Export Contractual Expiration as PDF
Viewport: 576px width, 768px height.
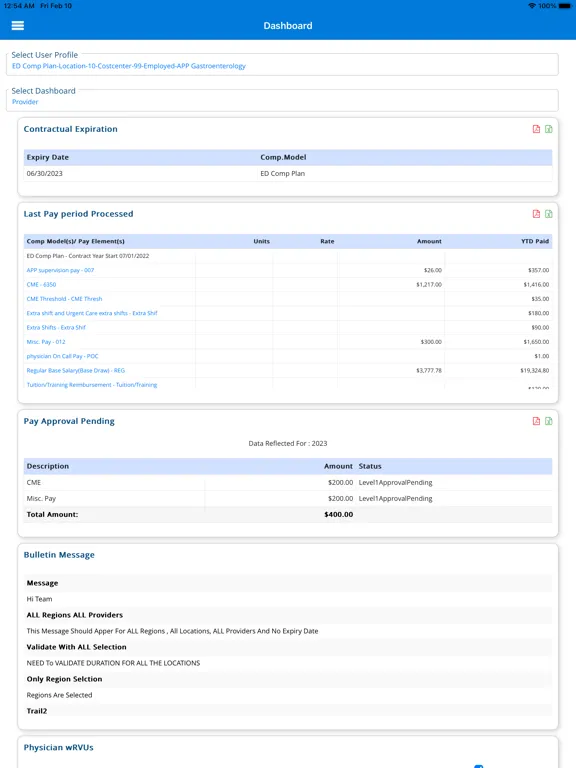536,129
